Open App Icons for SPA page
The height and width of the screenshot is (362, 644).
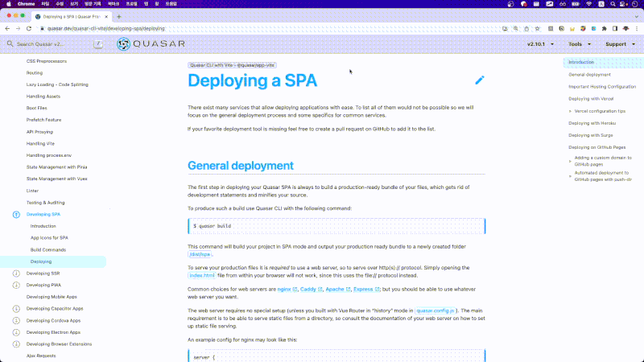[49, 238]
